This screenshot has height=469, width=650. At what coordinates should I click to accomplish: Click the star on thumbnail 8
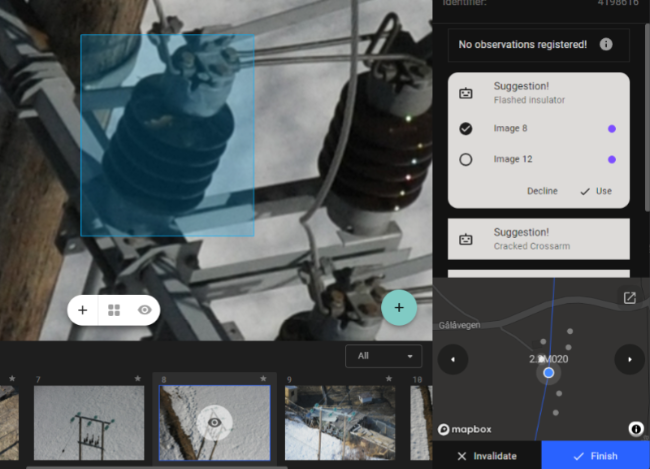click(265, 380)
